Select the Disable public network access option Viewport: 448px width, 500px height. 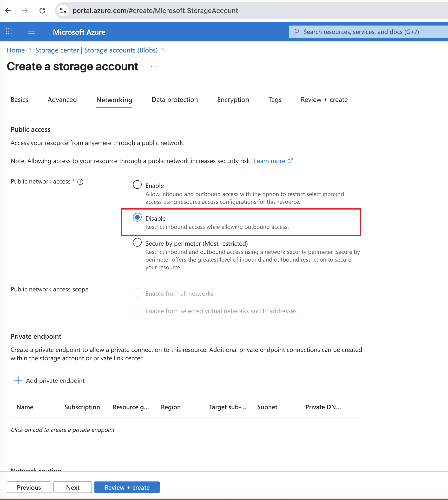coord(137,217)
